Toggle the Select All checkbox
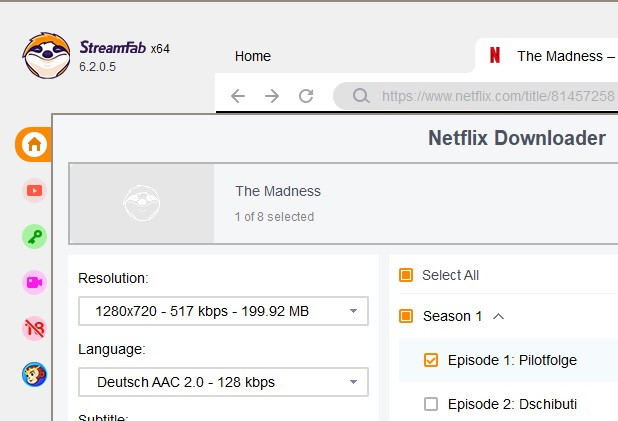This screenshot has width=618, height=421. pyautogui.click(x=406, y=275)
